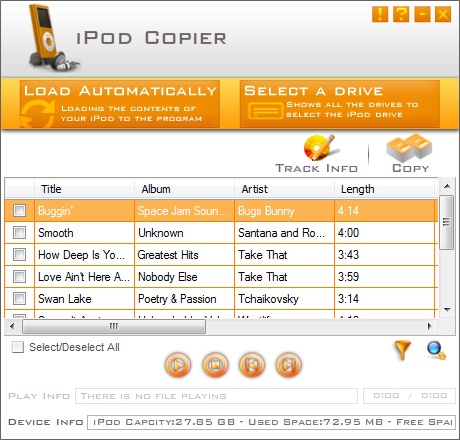This screenshot has width=460, height=440.
Task: Click the horizontal scrollbar thumb
Action: click(x=114, y=326)
